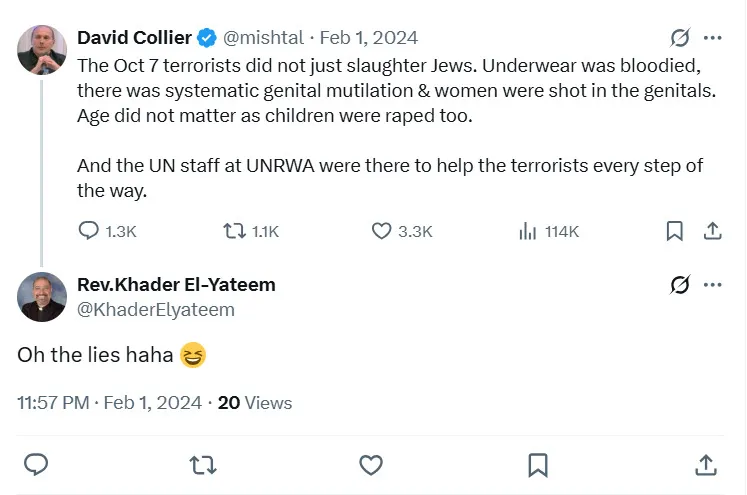The image size is (747, 495).
Task: Click the 11:57 PM timestamp
Action: pos(54,403)
